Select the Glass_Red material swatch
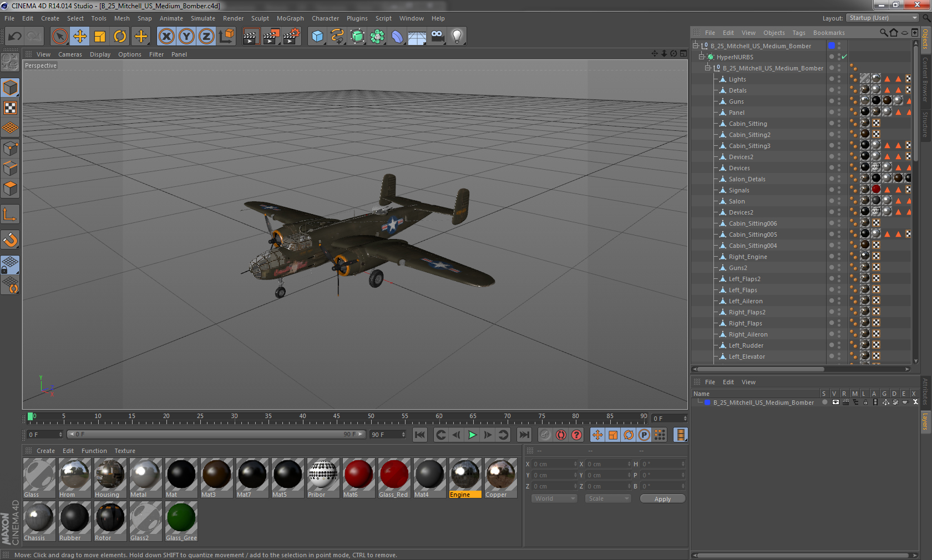The width and height of the screenshot is (932, 560). tap(394, 478)
